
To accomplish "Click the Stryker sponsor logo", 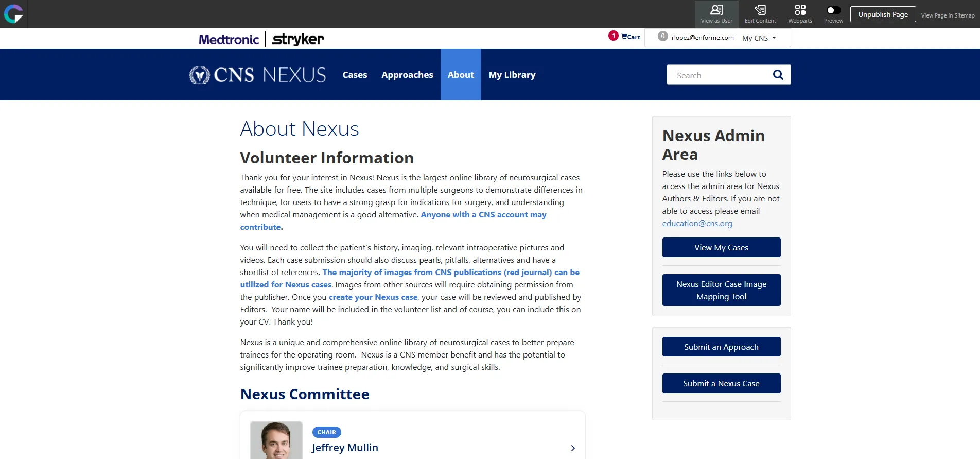I will click(298, 39).
